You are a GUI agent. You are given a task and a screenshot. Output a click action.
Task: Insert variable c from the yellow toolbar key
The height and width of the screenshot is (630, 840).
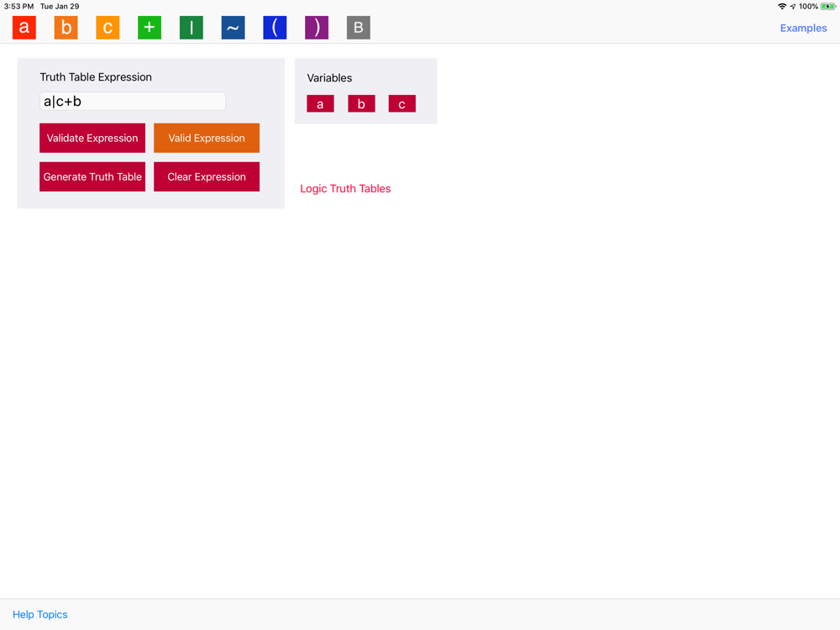point(108,28)
